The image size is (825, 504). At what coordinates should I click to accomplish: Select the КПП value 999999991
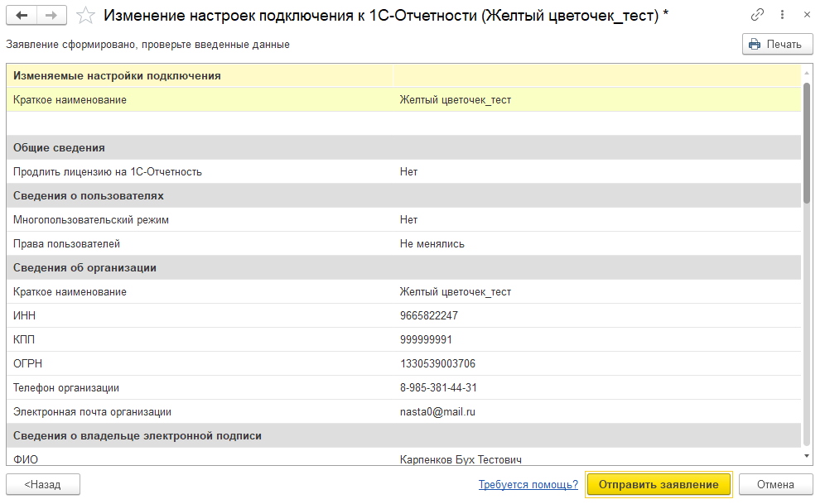pos(425,339)
